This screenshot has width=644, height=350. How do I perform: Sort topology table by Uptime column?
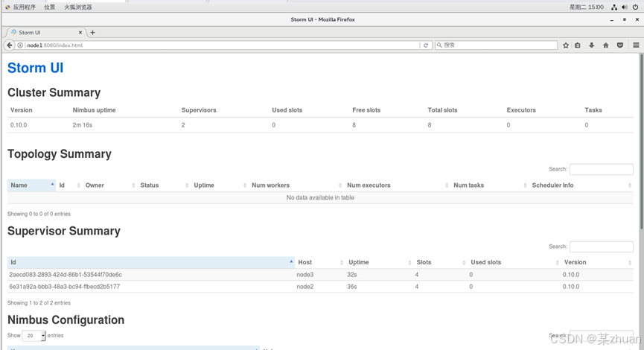coord(220,185)
